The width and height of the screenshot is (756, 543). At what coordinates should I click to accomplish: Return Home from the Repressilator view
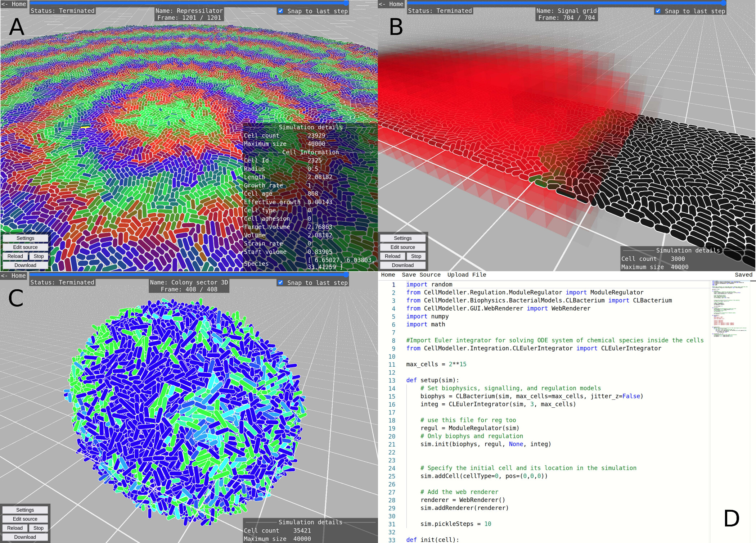click(x=13, y=4)
